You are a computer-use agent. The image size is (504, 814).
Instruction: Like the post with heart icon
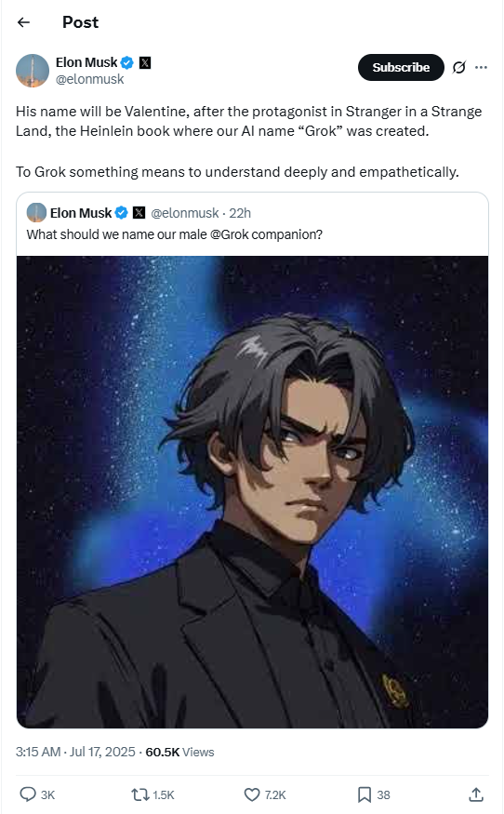click(x=252, y=794)
